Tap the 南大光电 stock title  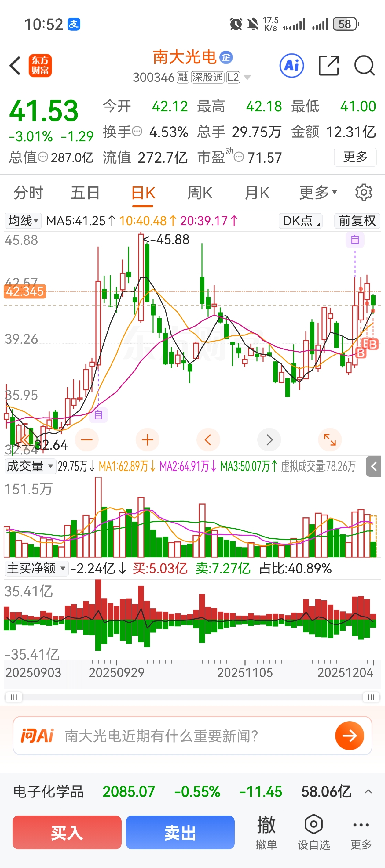tap(185, 57)
